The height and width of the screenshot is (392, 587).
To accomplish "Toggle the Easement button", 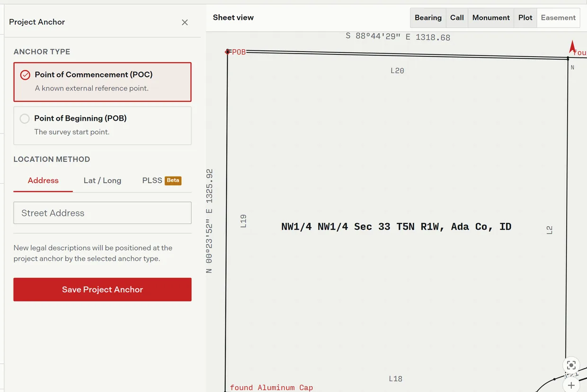I will (558, 18).
